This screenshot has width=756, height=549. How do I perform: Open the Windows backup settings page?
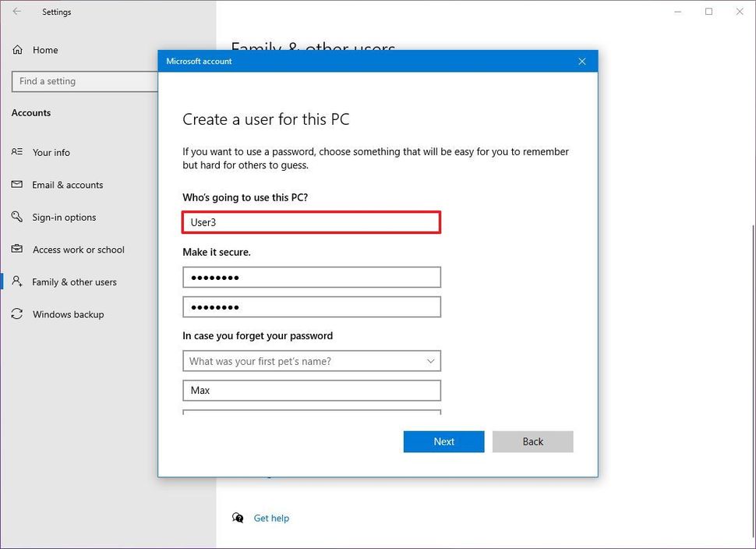[x=68, y=314]
